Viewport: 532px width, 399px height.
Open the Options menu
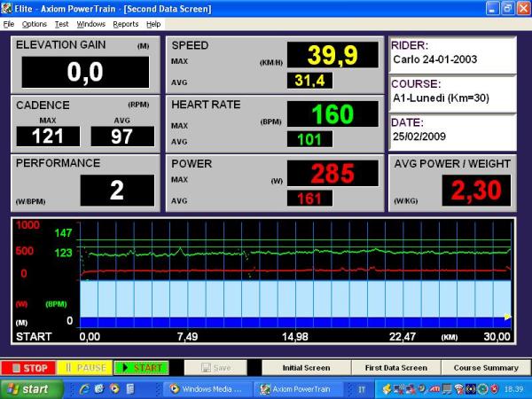point(35,24)
